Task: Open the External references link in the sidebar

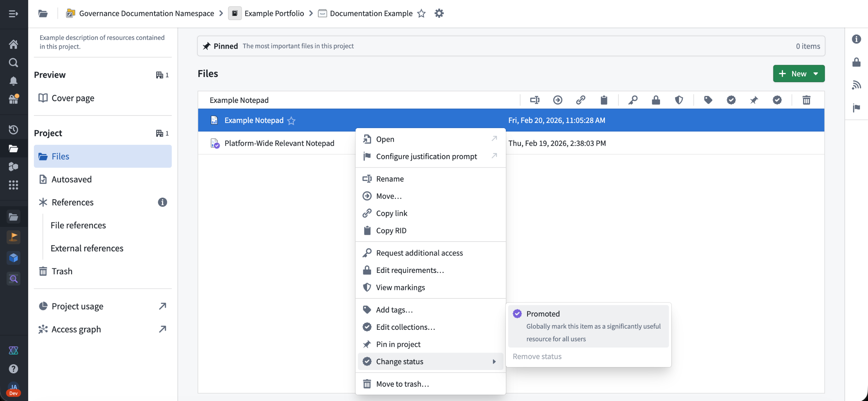Action: click(x=87, y=248)
